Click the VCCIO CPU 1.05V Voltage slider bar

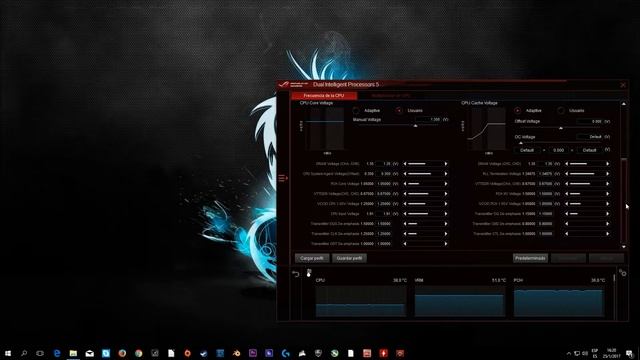(x=425, y=204)
